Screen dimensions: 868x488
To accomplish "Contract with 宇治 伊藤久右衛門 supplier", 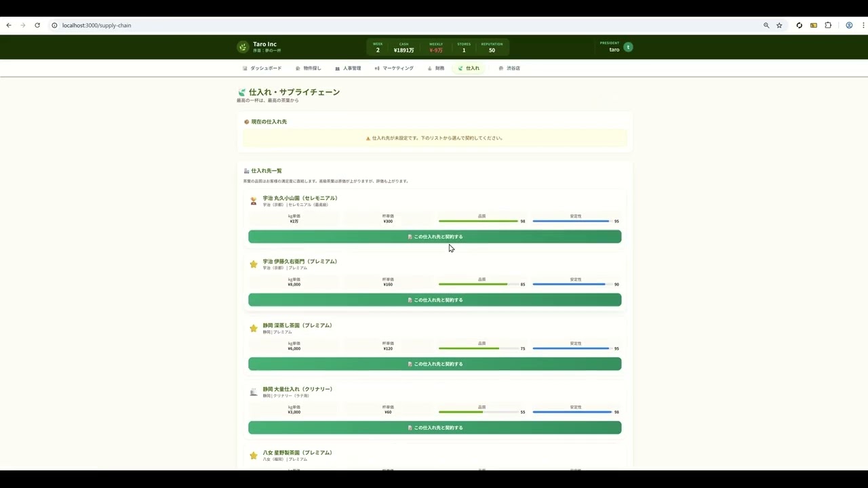I will pyautogui.click(x=435, y=300).
